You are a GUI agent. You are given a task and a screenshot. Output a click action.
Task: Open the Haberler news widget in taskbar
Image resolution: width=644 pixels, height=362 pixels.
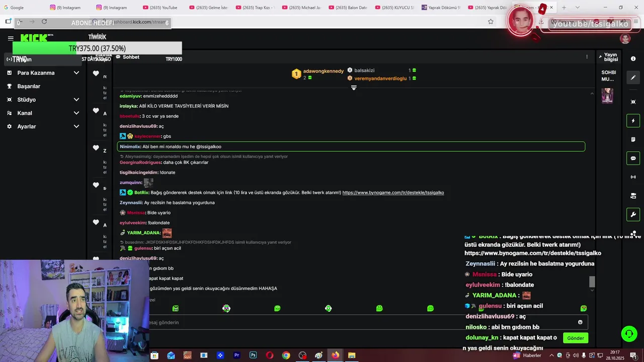[x=527, y=355]
